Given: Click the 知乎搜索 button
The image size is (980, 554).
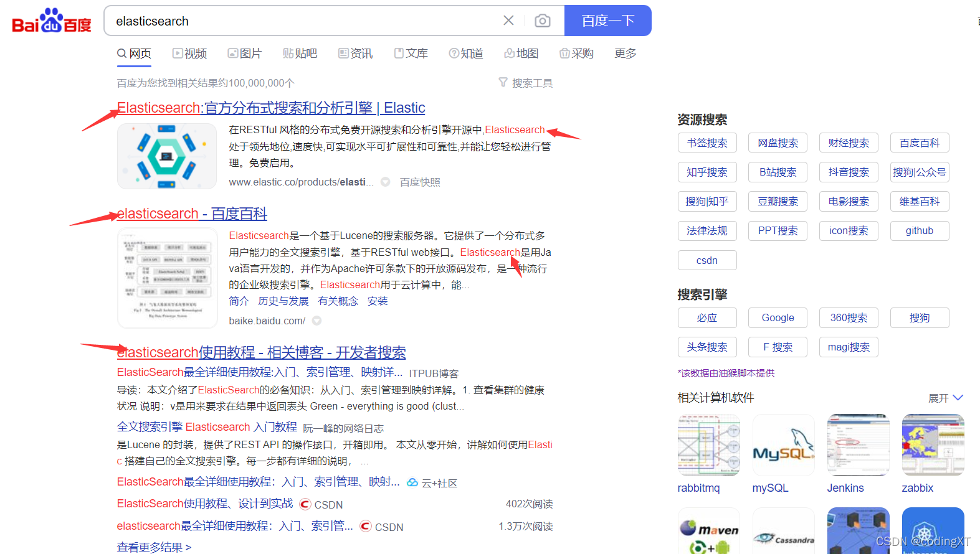Looking at the screenshot, I should click(x=707, y=172).
